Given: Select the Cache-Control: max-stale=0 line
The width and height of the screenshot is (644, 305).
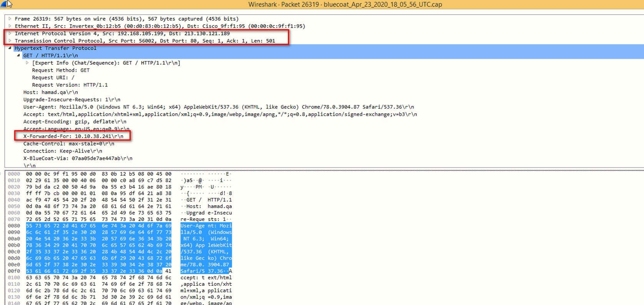Looking at the screenshot, I should pos(68,143).
